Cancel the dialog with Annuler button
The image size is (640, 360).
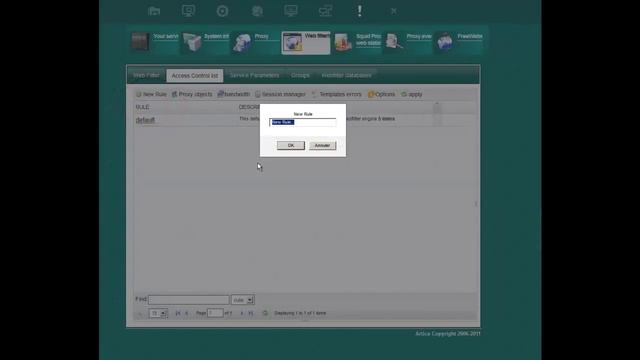pyautogui.click(x=322, y=145)
